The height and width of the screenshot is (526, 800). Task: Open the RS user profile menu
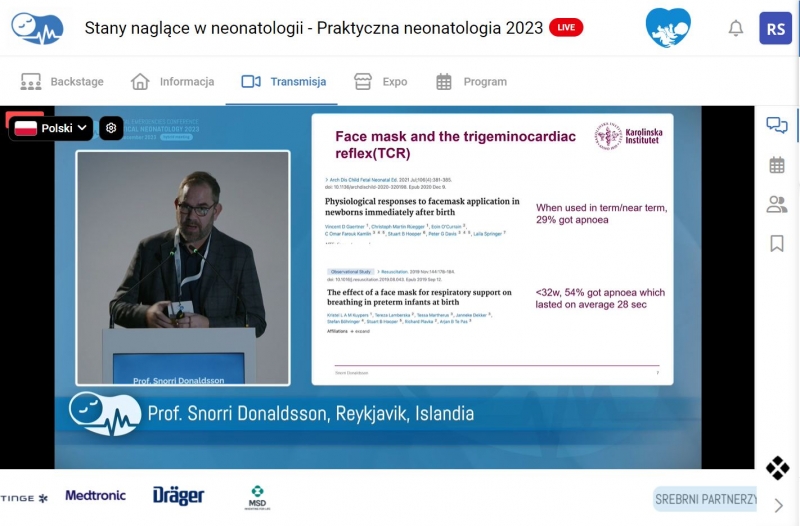pyautogui.click(x=776, y=28)
